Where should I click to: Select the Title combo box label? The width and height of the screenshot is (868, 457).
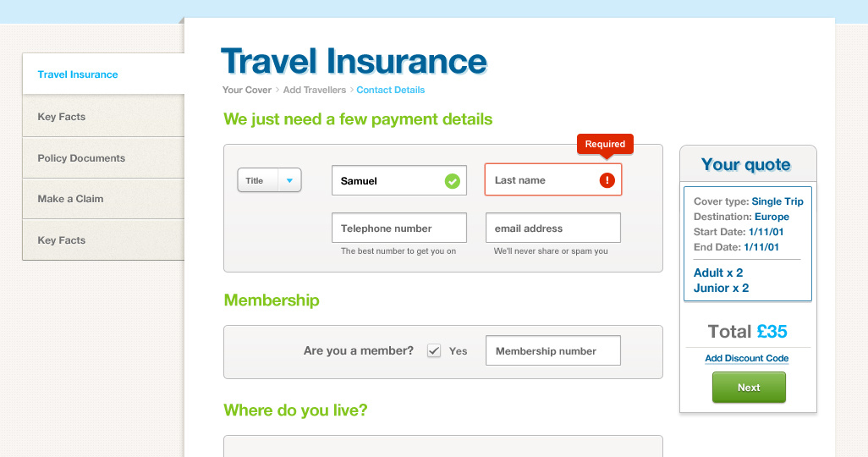[255, 180]
